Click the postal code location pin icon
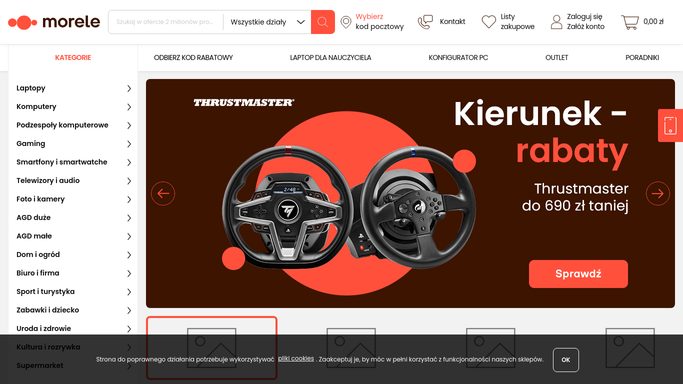Screen dimensions: 683x384 (346, 22)
